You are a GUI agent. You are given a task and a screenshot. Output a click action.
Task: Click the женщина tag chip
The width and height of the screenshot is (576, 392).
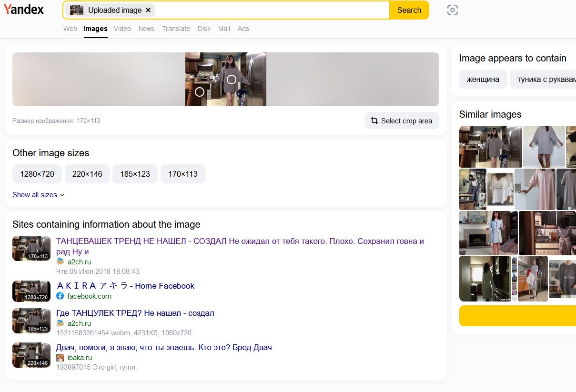click(x=483, y=79)
